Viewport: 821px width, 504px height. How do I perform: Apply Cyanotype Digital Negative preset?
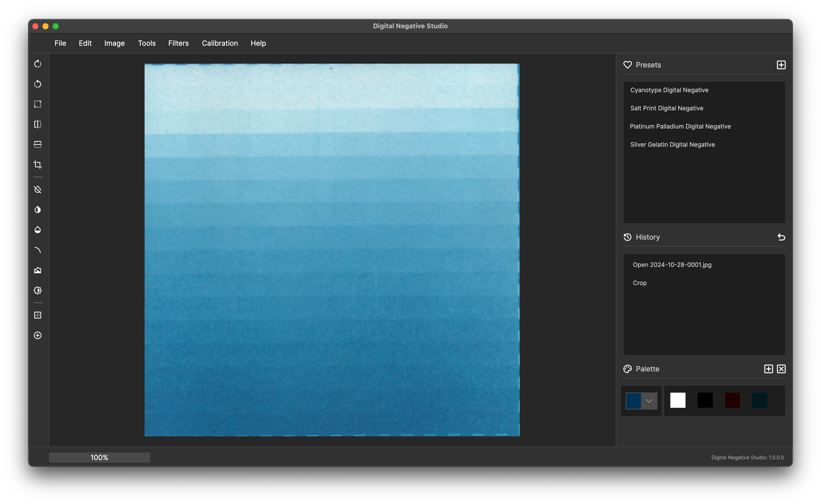click(x=669, y=90)
